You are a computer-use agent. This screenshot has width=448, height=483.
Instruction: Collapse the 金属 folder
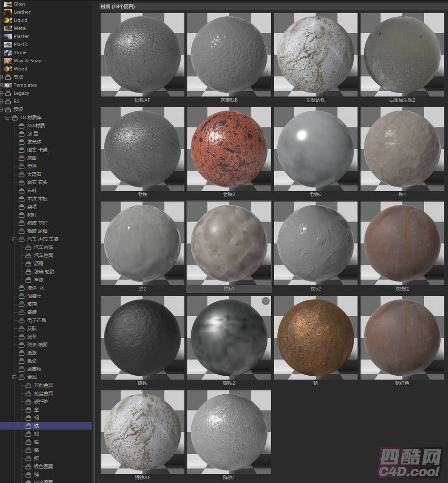[15, 377]
